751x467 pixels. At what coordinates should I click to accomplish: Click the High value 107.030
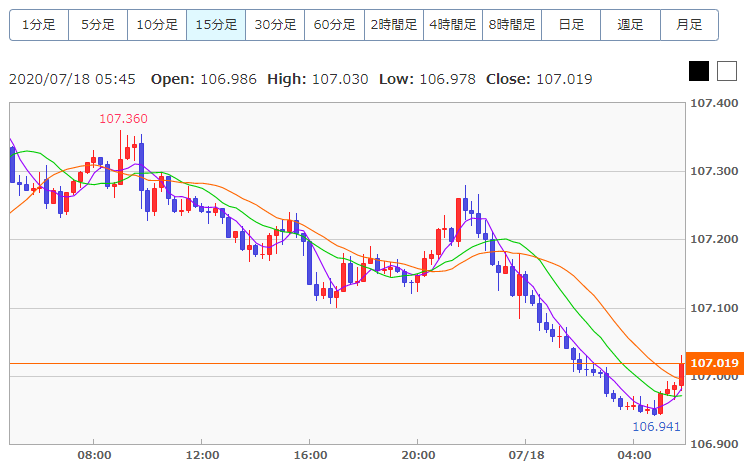pos(340,79)
